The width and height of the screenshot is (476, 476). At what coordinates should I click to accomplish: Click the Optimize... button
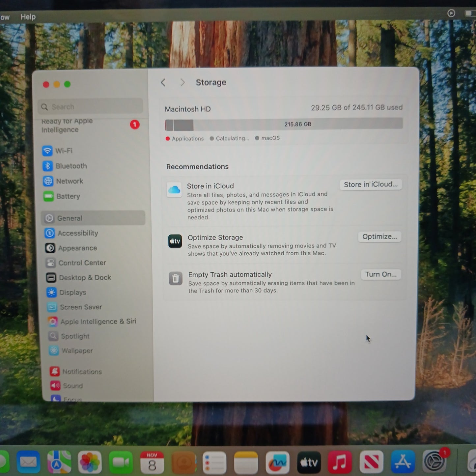[379, 237]
